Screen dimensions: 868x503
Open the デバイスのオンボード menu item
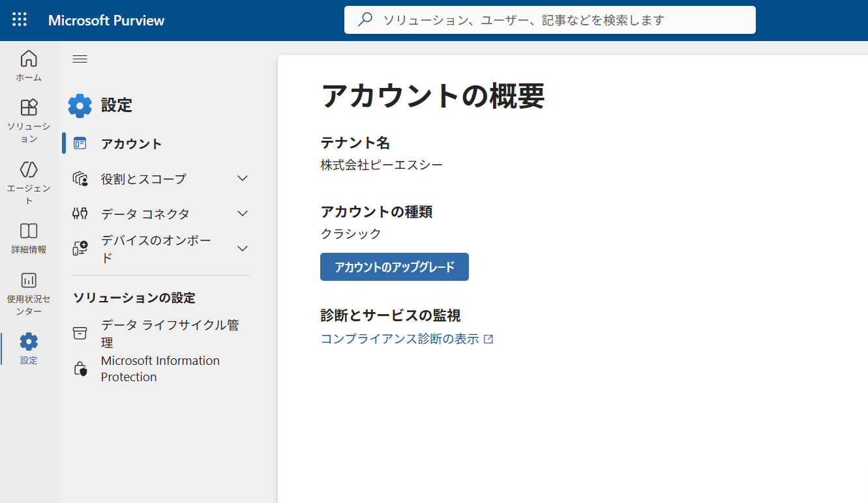click(157, 249)
